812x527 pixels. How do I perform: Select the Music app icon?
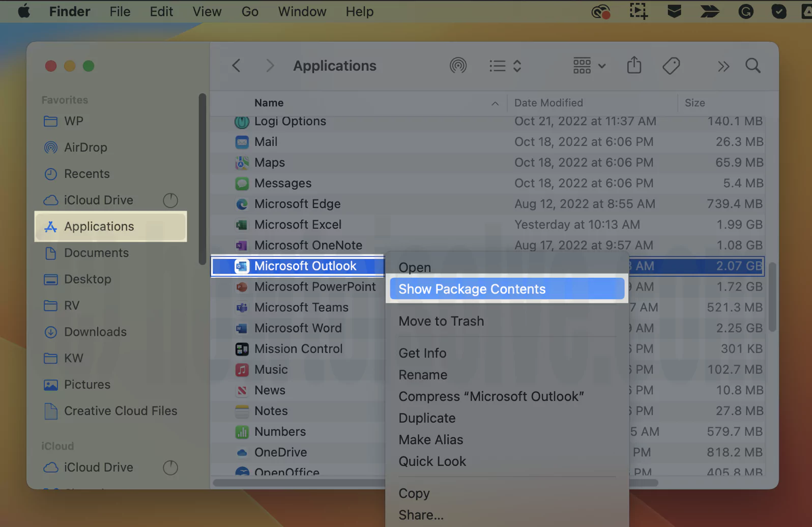point(242,370)
